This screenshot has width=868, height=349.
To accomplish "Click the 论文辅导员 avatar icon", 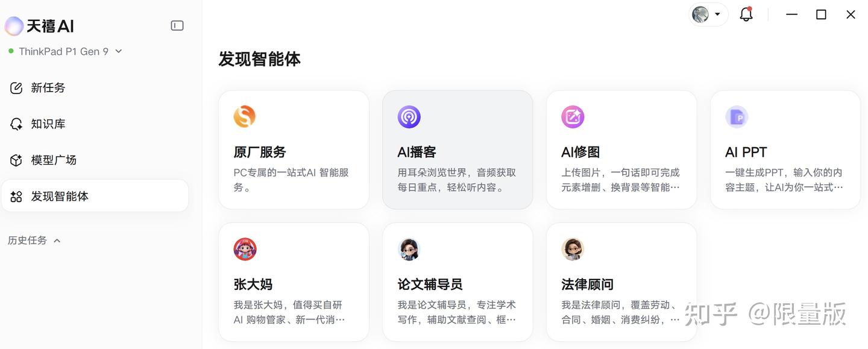I will [x=409, y=249].
